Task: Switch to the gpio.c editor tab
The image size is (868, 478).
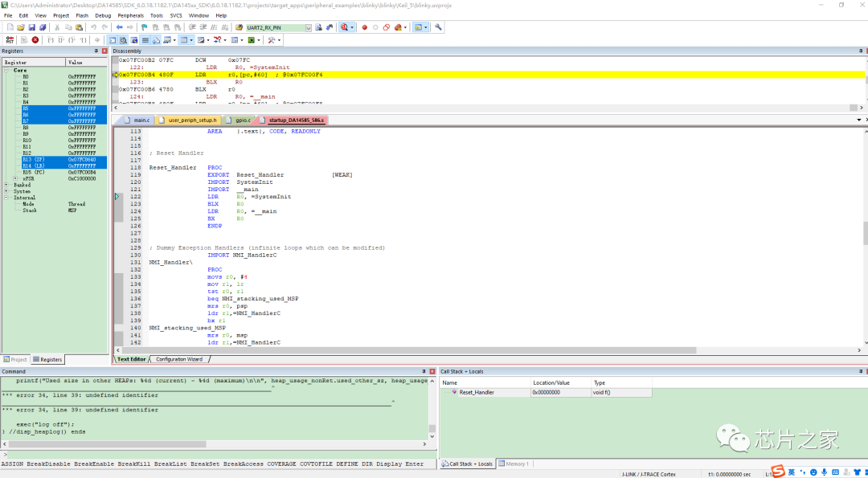Action: pyautogui.click(x=239, y=120)
